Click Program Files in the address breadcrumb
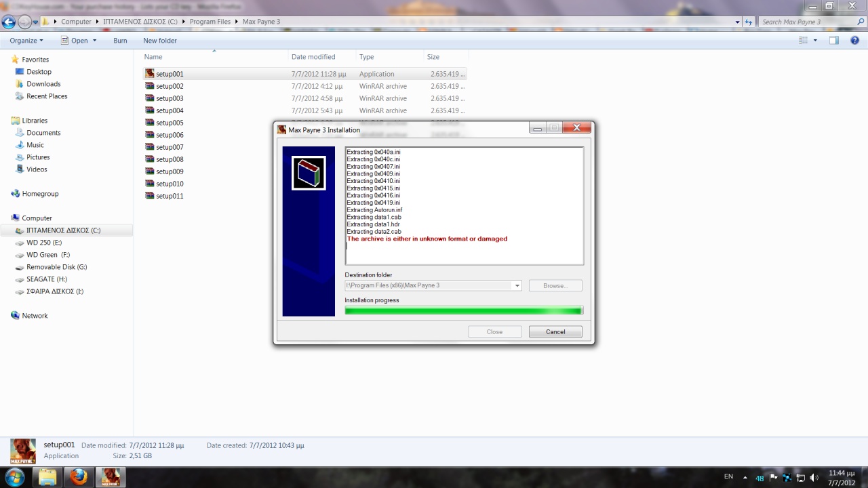 (210, 22)
